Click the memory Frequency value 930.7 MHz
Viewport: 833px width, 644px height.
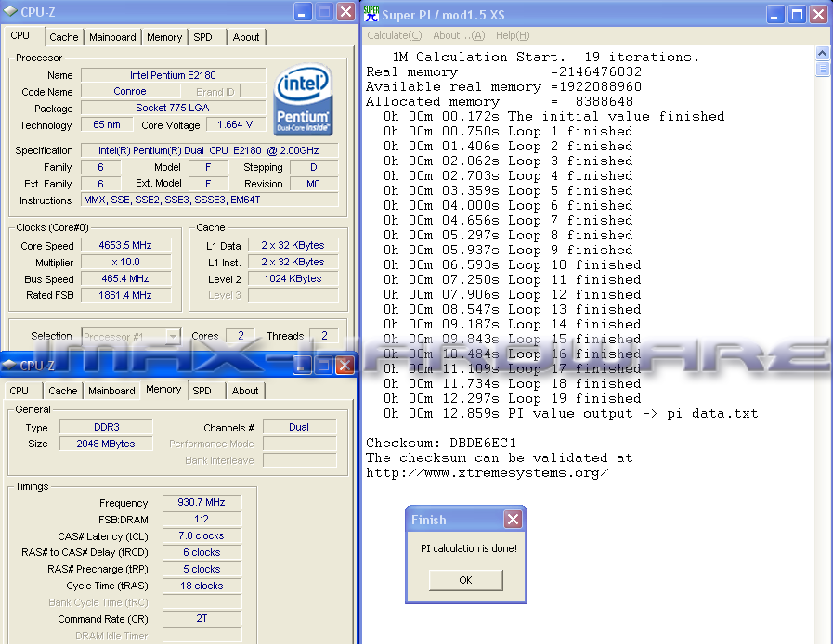[202, 502]
